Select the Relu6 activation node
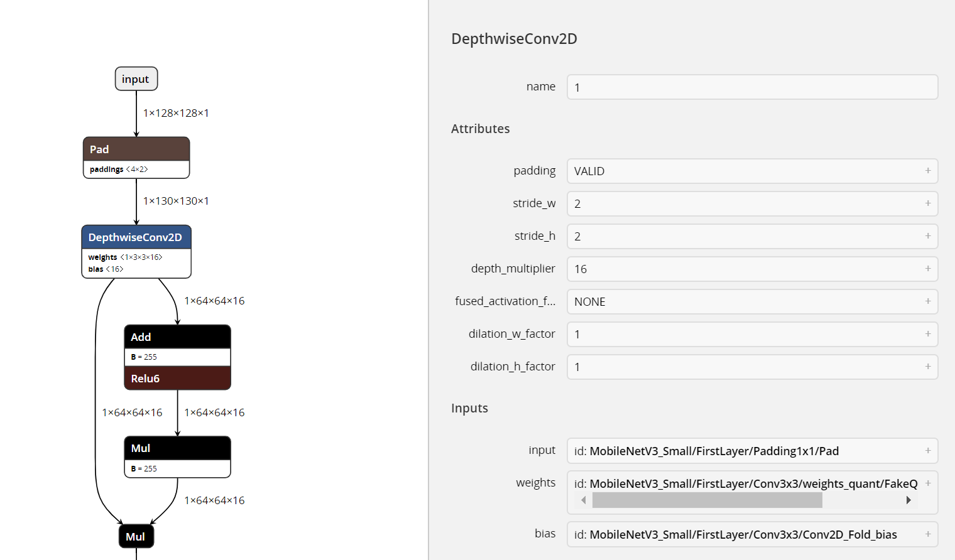This screenshot has height=560, width=955. (177, 378)
